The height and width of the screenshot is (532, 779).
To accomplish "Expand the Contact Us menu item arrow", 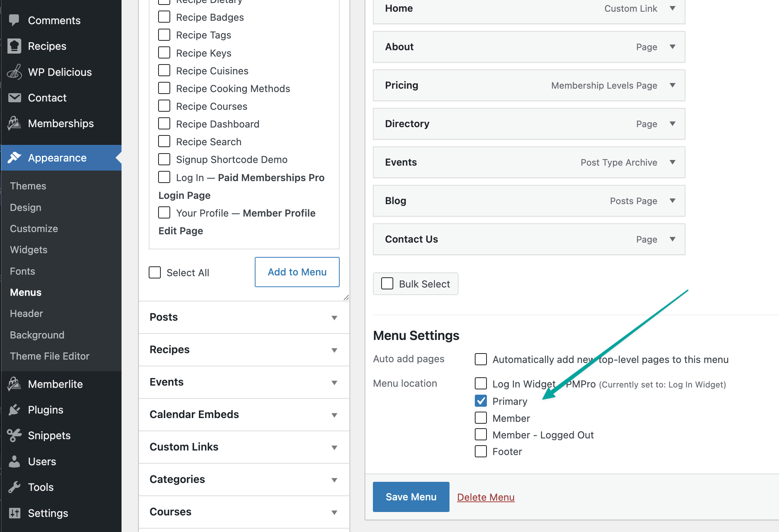I will [x=673, y=239].
